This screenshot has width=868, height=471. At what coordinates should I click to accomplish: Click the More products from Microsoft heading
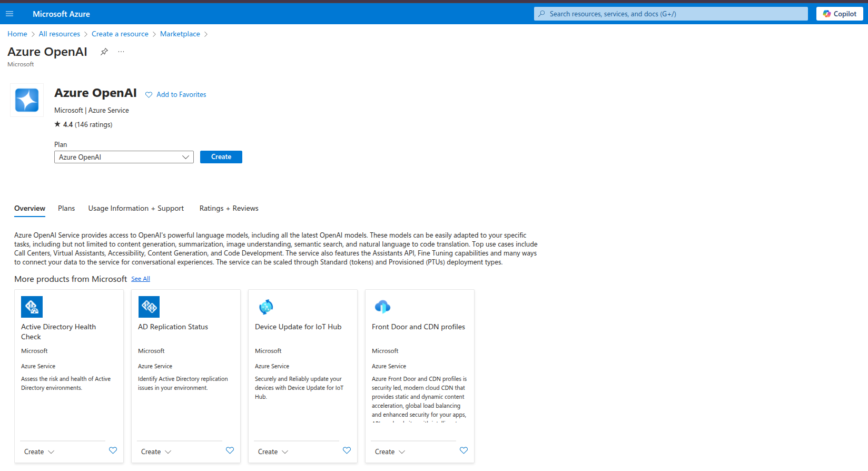71,279
